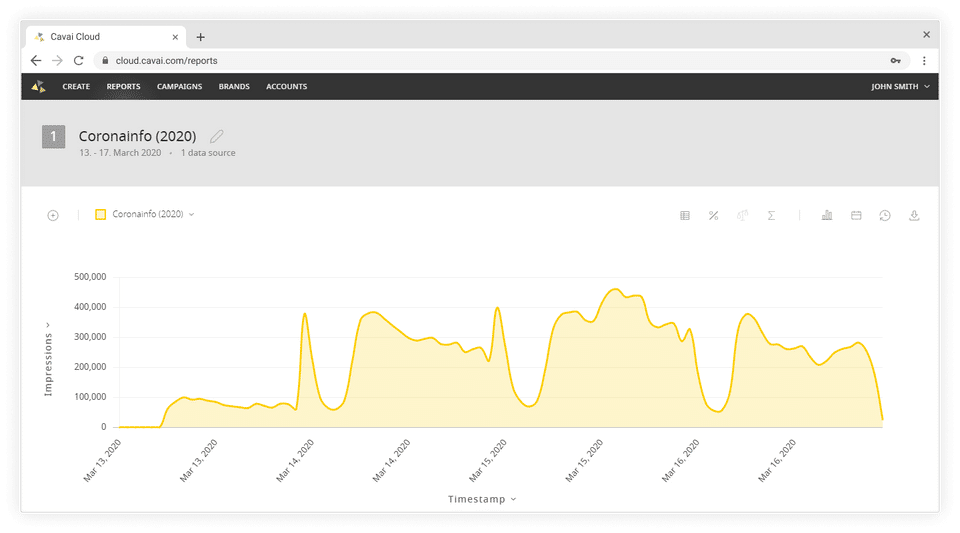Click the balance scale compare icon

(742, 215)
